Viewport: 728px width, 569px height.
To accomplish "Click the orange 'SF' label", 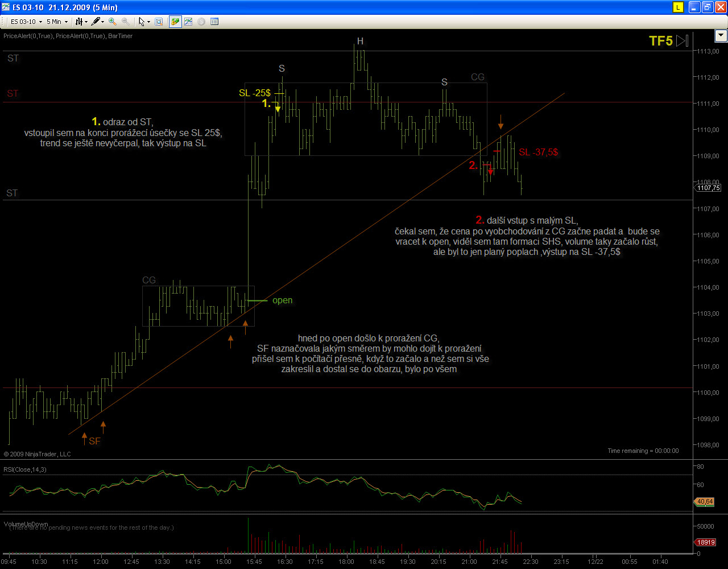I will click(94, 441).
